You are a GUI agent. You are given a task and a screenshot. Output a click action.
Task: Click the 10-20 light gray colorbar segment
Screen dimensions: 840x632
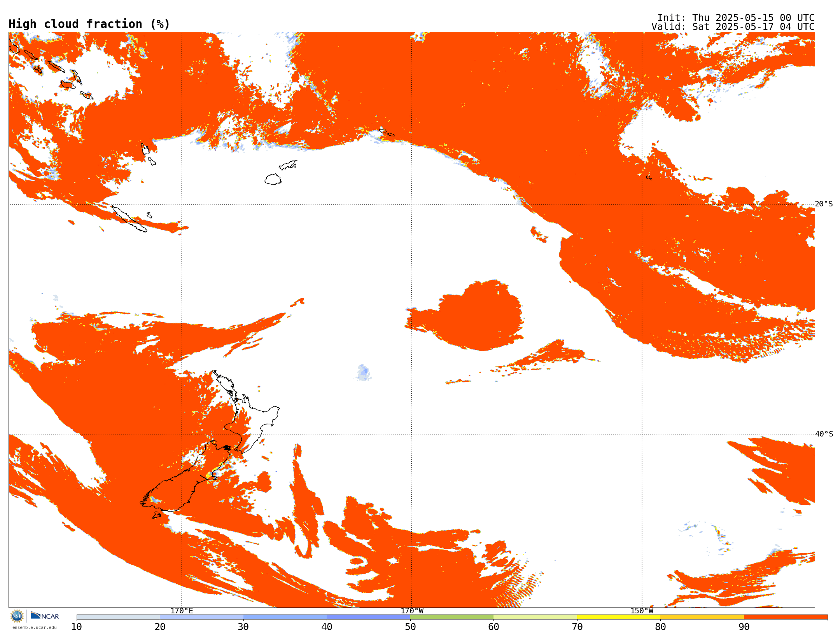point(118,617)
